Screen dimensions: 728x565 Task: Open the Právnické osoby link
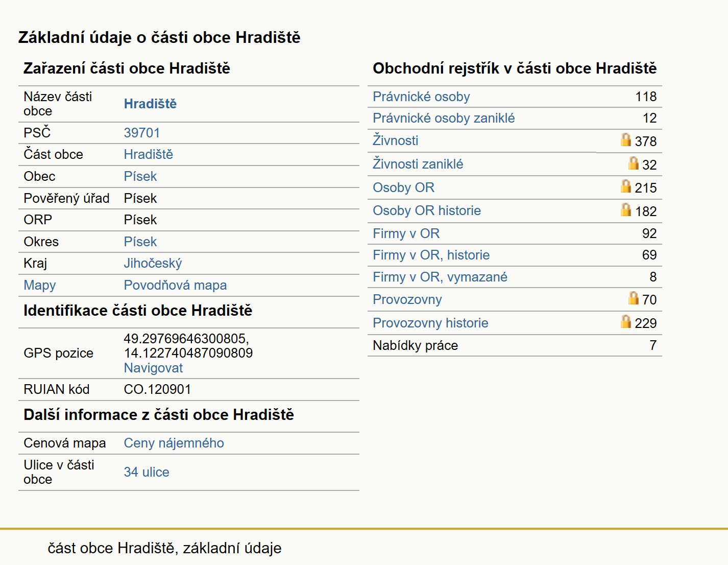click(x=421, y=97)
